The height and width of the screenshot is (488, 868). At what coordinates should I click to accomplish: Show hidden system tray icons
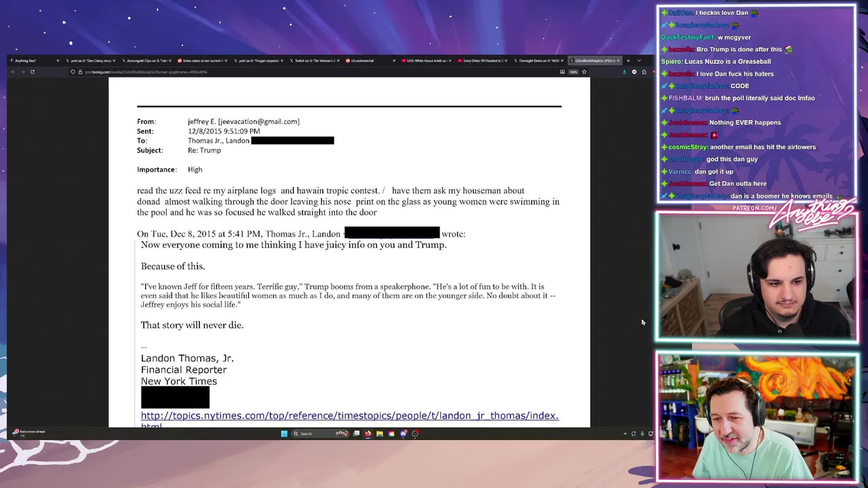(x=625, y=434)
